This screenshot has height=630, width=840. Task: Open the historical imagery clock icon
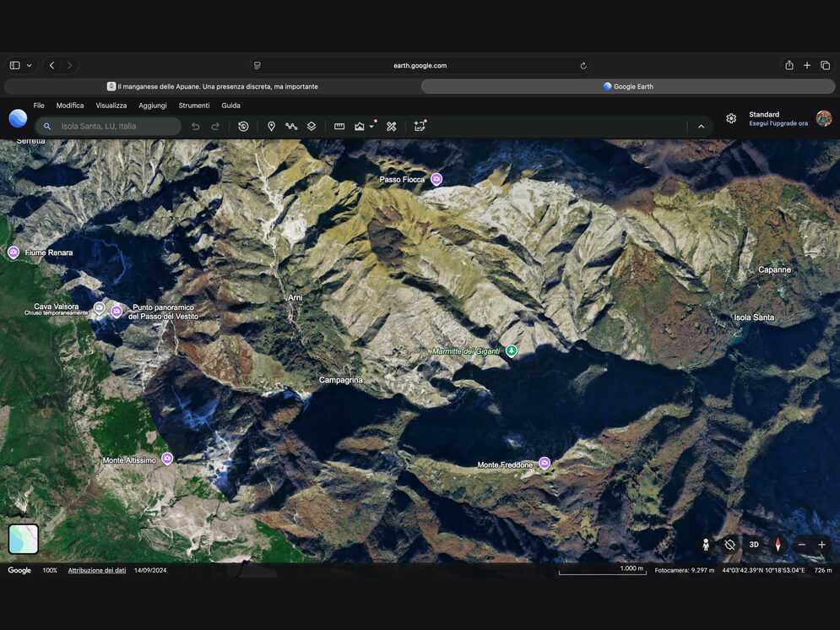click(243, 127)
